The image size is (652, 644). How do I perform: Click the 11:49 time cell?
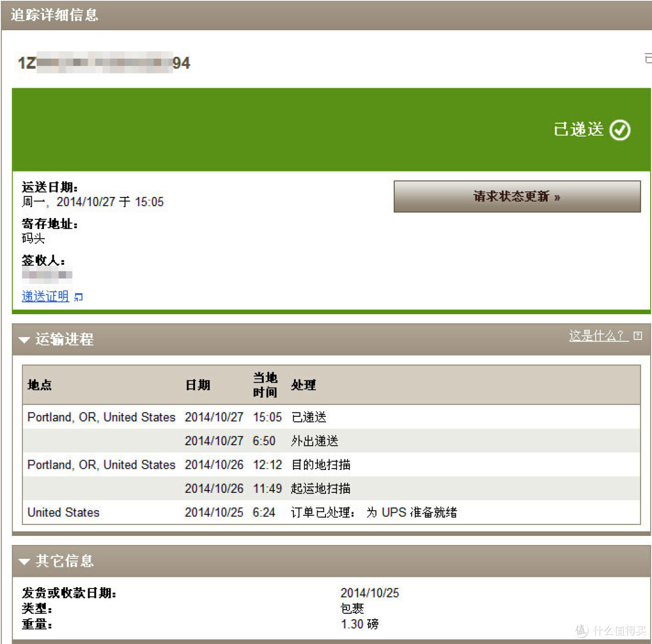(x=267, y=488)
